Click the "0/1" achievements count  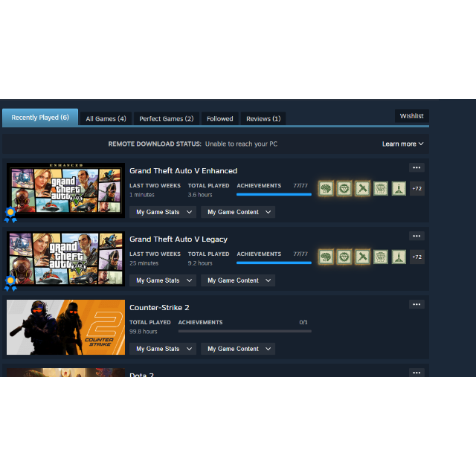coord(303,322)
